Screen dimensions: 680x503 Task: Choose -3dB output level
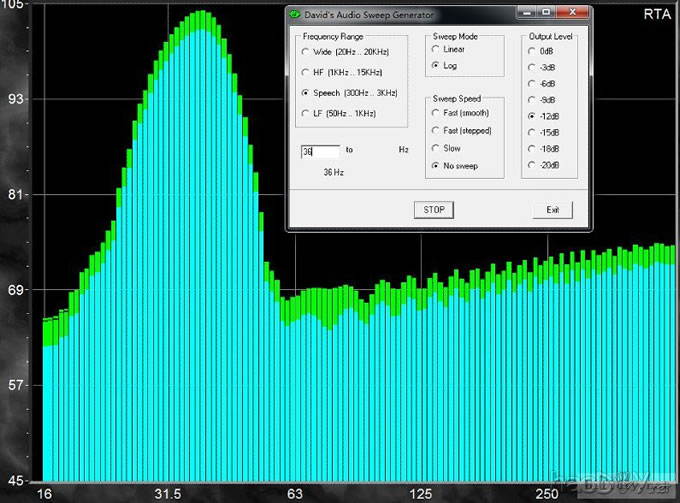coord(531,67)
